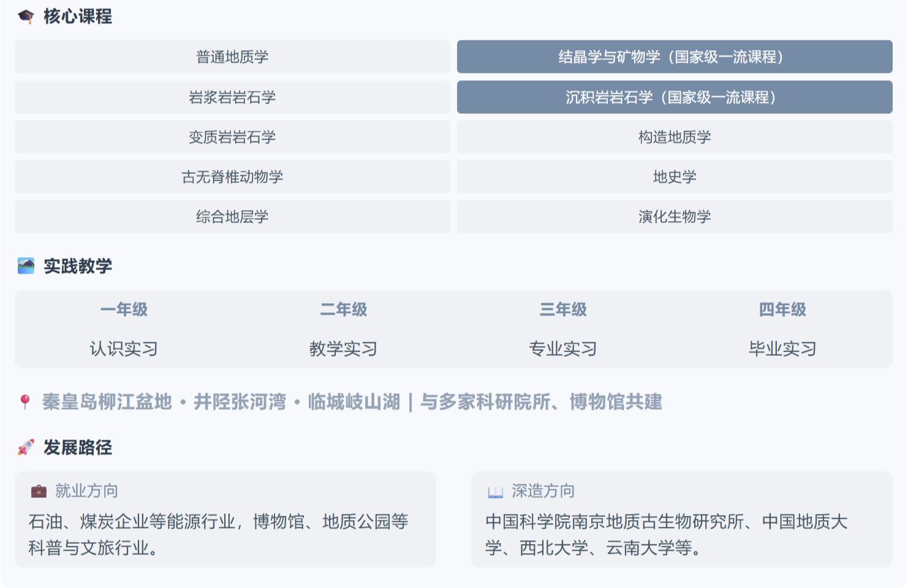Click the 就业方向 card title

click(86, 491)
